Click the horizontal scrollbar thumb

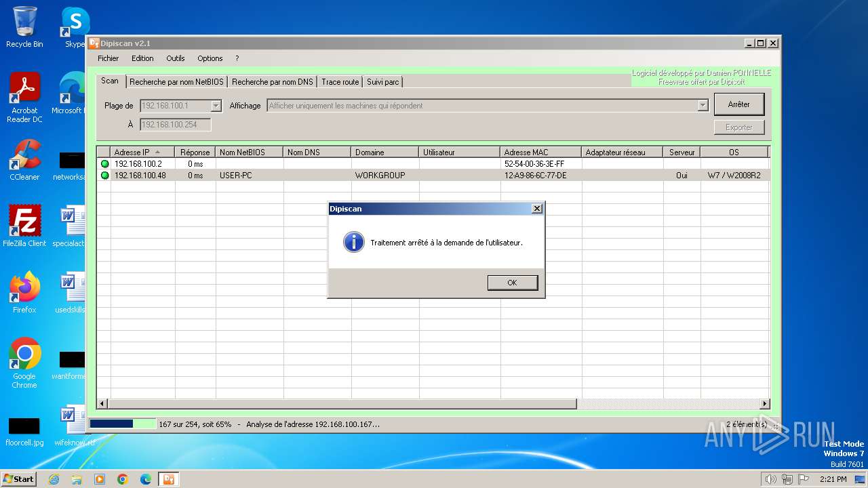pos(342,404)
